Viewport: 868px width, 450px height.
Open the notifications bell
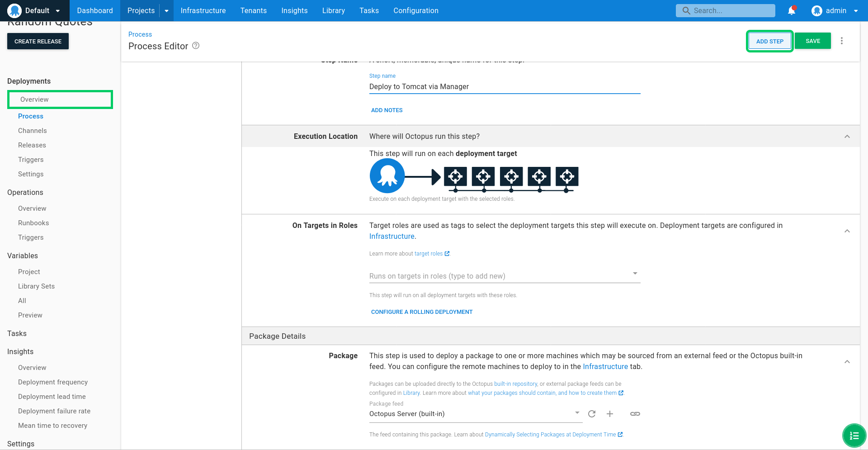792,10
